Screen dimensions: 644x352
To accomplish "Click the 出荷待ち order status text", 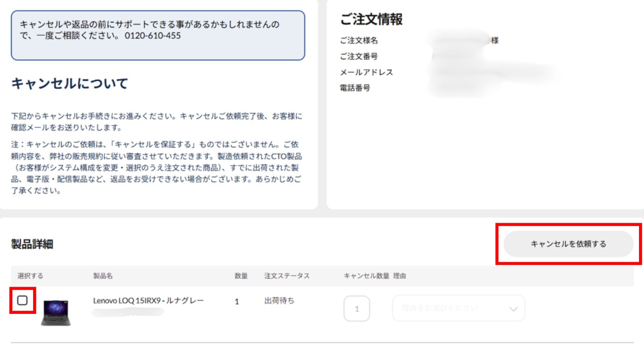I will tap(279, 301).
